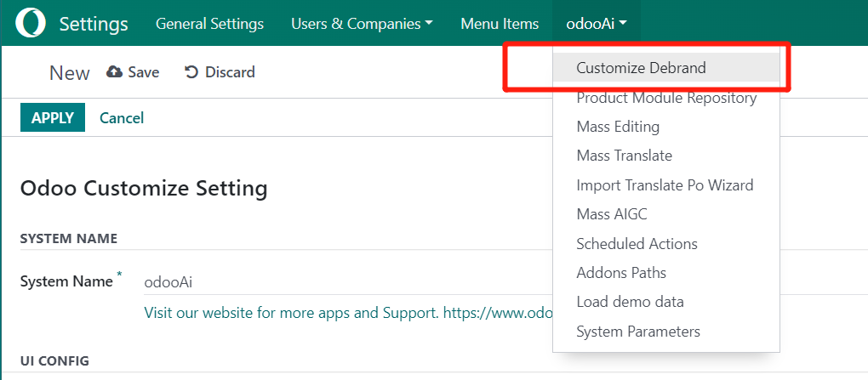868x380 pixels.
Task: Select Mass Translate option
Action: click(x=624, y=156)
